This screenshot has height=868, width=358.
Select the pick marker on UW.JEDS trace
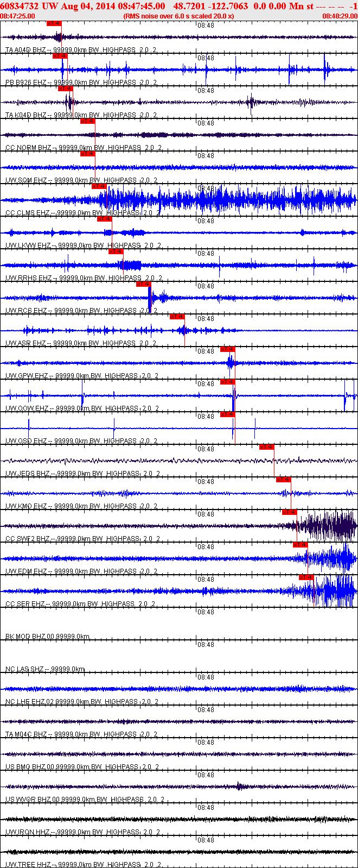(x=267, y=447)
